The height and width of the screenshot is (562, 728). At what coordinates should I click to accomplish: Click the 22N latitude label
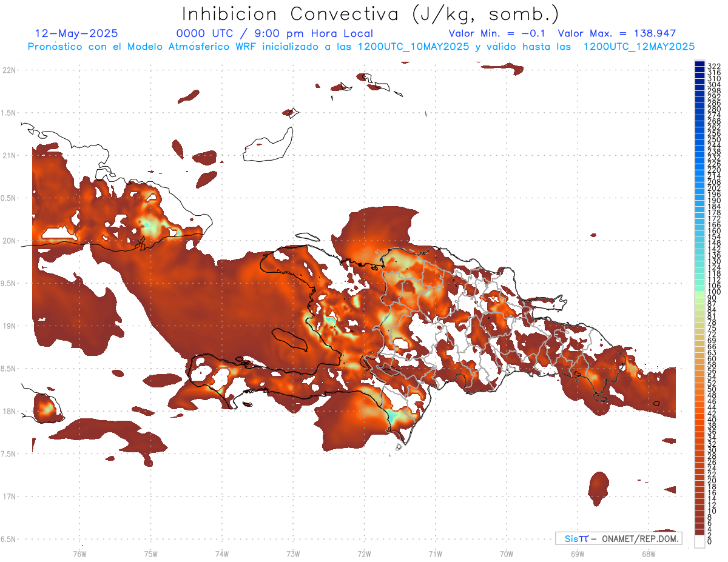(9, 70)
